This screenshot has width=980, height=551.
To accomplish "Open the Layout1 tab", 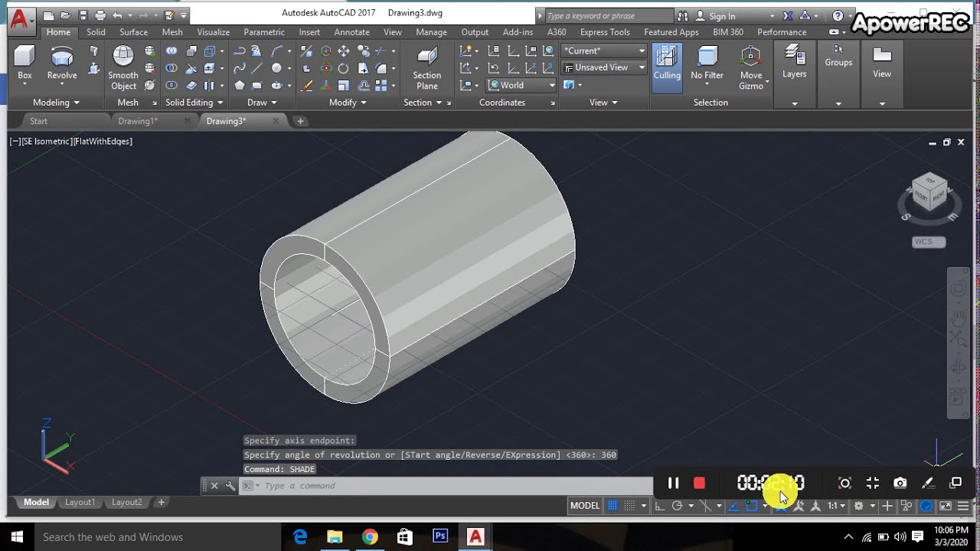I will pyautogui.click(x=80, y=503).
